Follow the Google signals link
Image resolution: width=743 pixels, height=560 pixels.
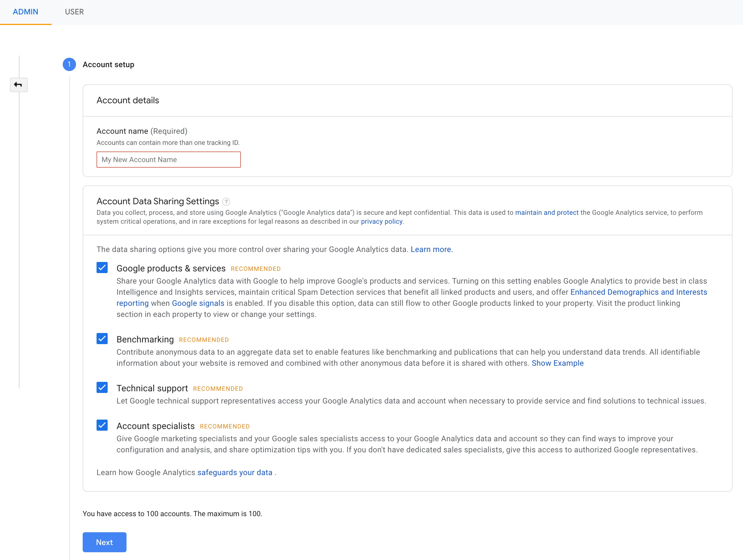[198, 303]
